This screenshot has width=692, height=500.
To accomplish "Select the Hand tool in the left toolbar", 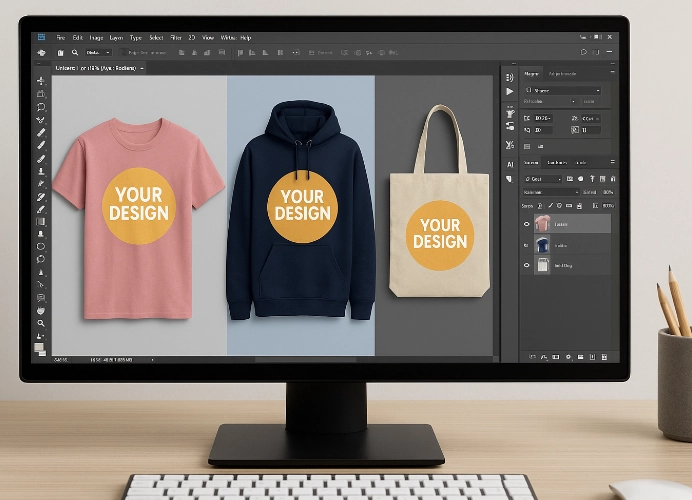I will coord(41,310).
